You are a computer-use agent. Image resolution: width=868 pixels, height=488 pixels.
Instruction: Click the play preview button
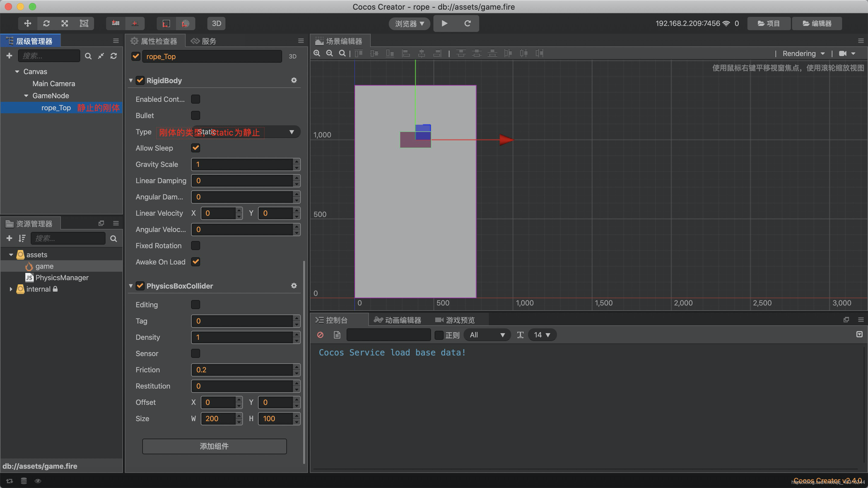coord(445,23)
